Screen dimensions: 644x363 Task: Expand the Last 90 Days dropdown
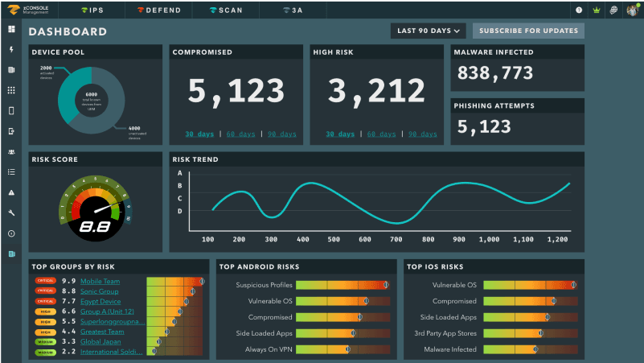pos(429,31)
